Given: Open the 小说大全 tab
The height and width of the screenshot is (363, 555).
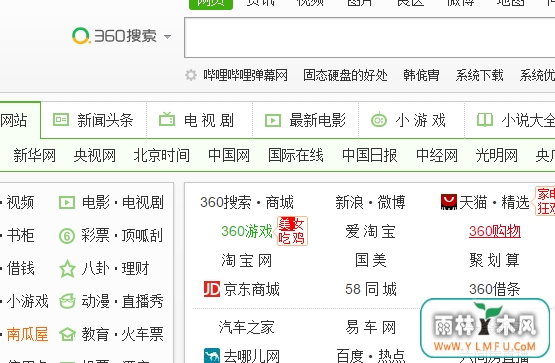Looking at the screenshot, I should [x=528, y=120].
